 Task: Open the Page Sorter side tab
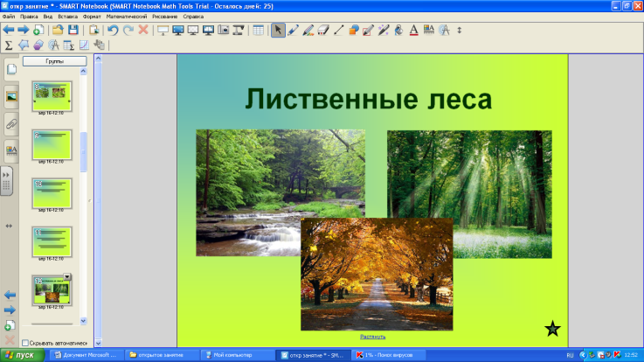coord(11,69)
